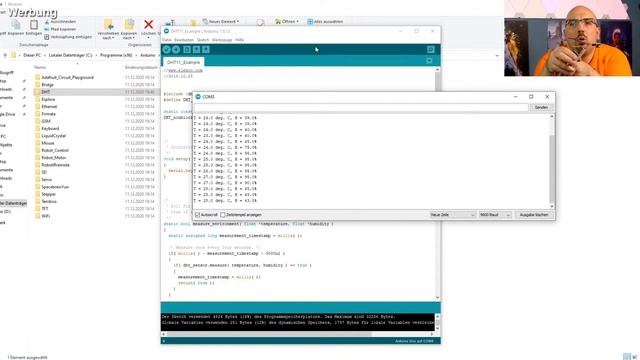Click the Senden button in COM3 window
This screenshot has width=640, height=360.
[541, 108]
